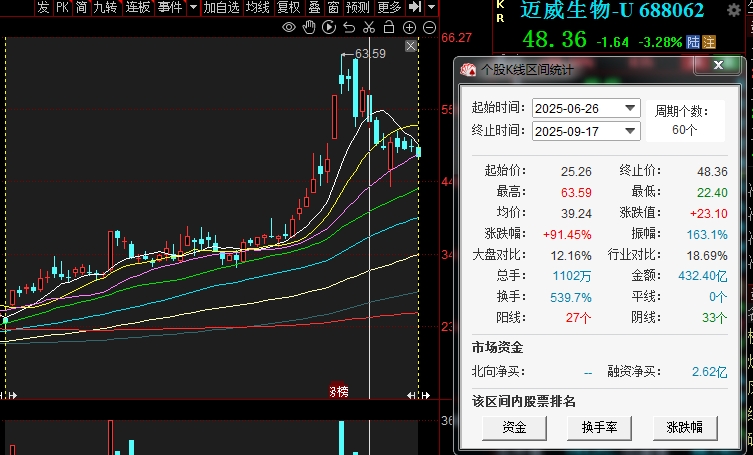Expand the dropdown arrow beside 事件
Image resolution: width=753 pixels, height=455 pixels.
(x=191, y=8)
